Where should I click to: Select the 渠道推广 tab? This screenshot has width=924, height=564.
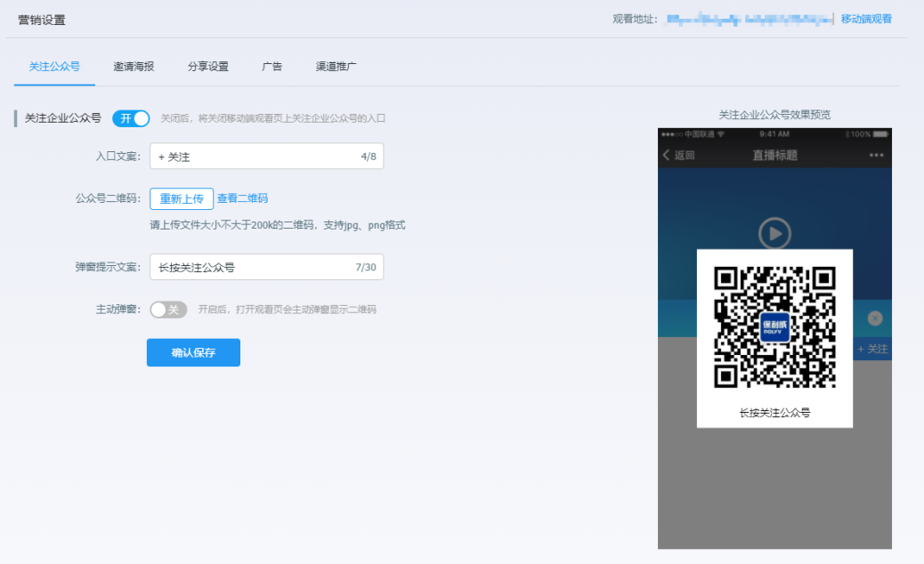pyautogui.click(x=336, y=67)
